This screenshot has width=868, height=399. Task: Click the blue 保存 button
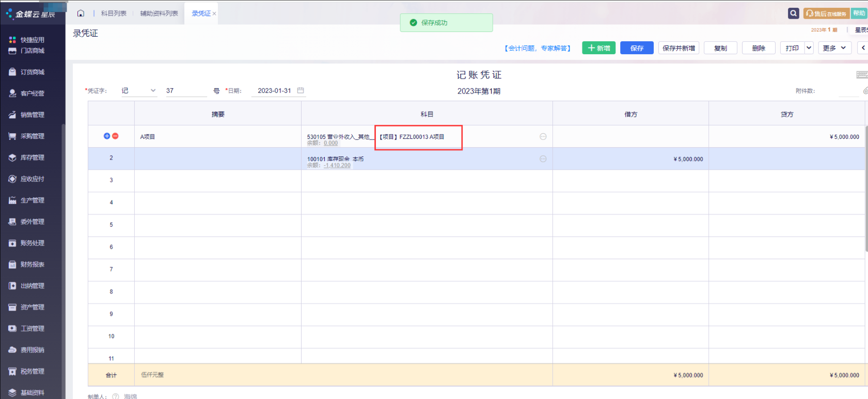(x=637, y=48)
